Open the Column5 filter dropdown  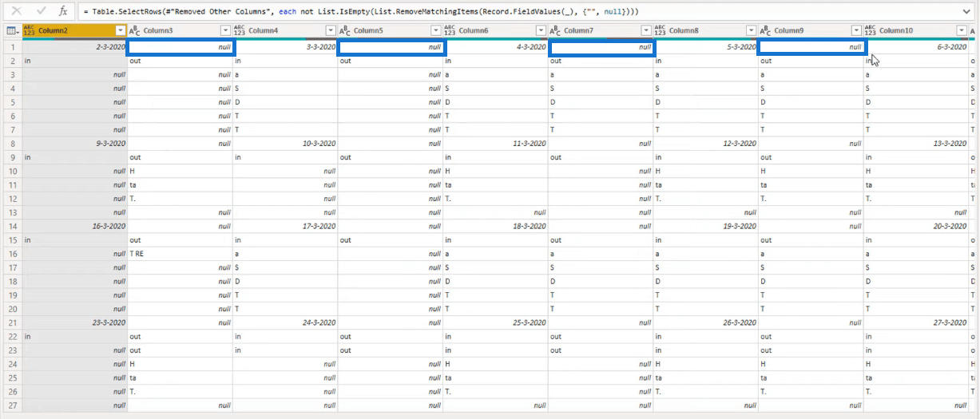coord(435,30)
